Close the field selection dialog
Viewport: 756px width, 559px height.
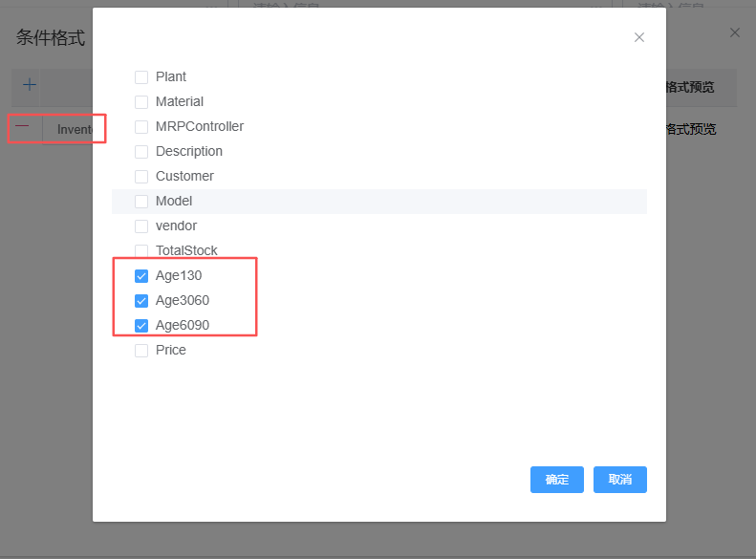639,37
